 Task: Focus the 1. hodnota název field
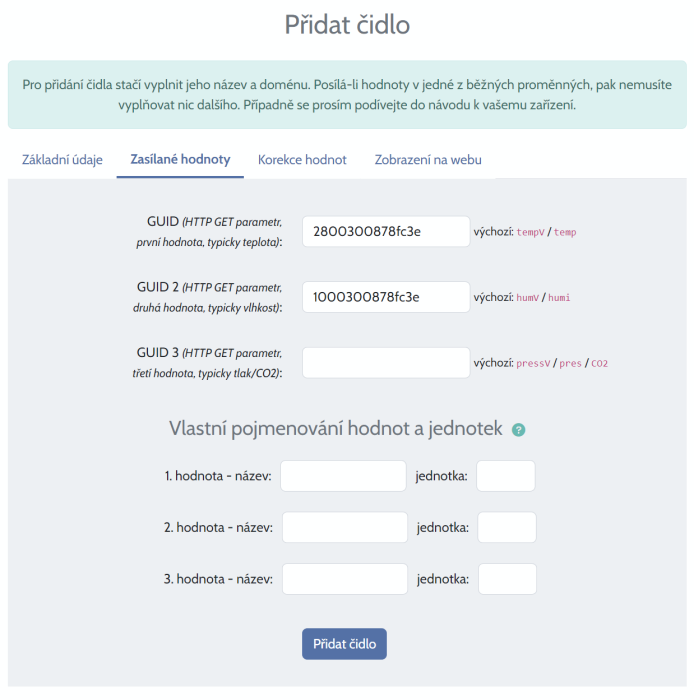pos(343,476)
